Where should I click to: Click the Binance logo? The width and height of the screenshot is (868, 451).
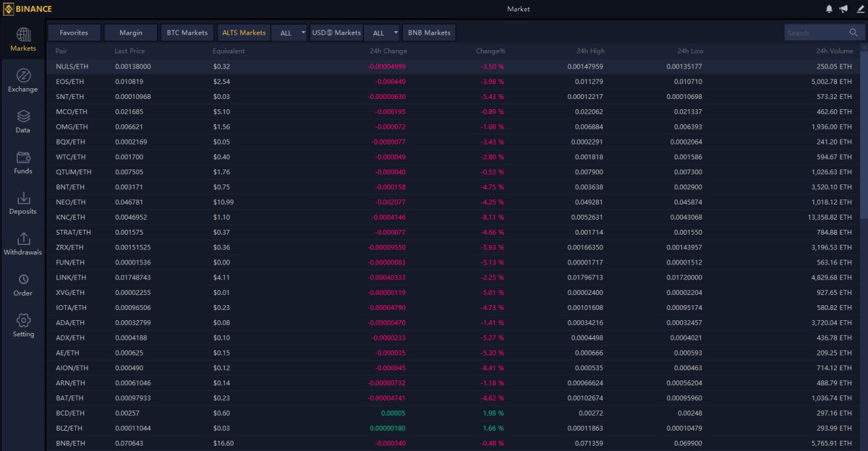coord(28,9)
